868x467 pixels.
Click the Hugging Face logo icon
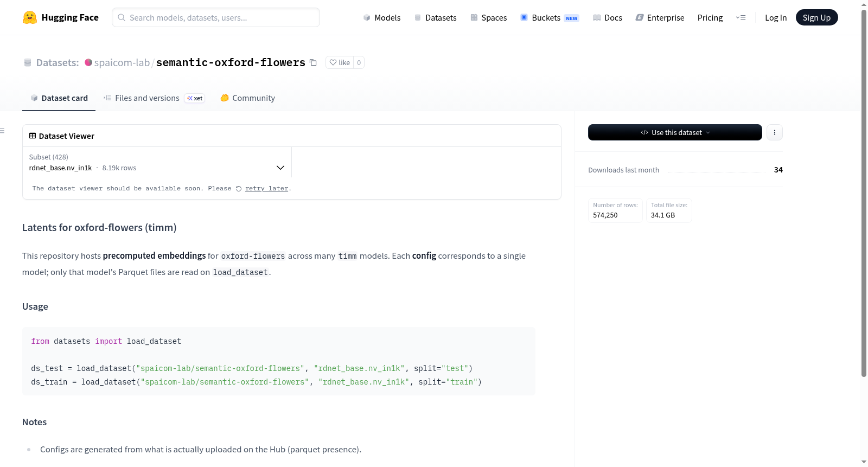coord(30,17)
